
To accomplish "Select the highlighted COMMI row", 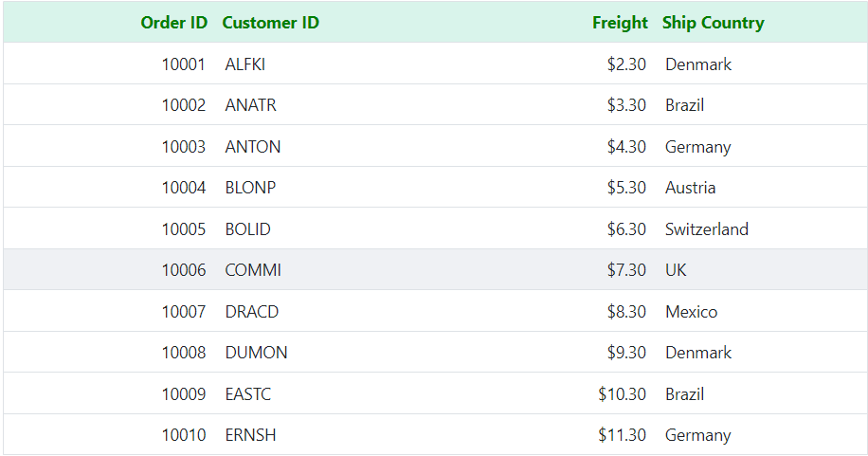I will coord(435,270).
